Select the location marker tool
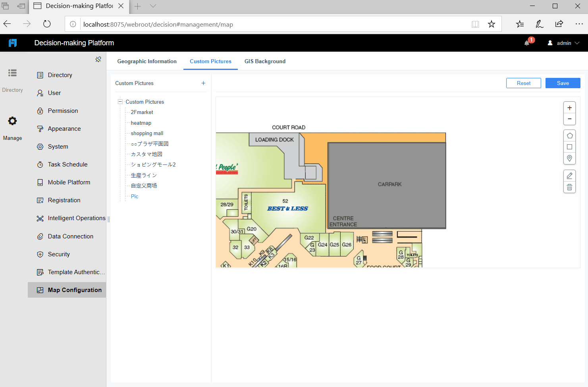The height and width of the screenshot is (387, 588). point(569,158)
